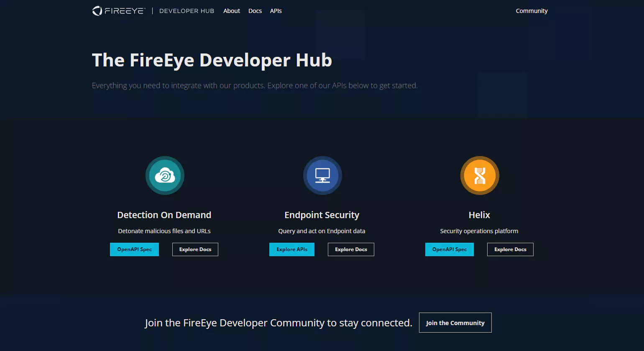Click Explore APIs for Endpoint Security

[x=292, y=249]
